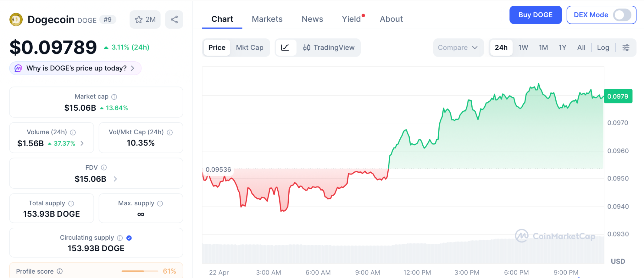
Task: Open chart settings sliders icon
Action: [x=626, y=47]
